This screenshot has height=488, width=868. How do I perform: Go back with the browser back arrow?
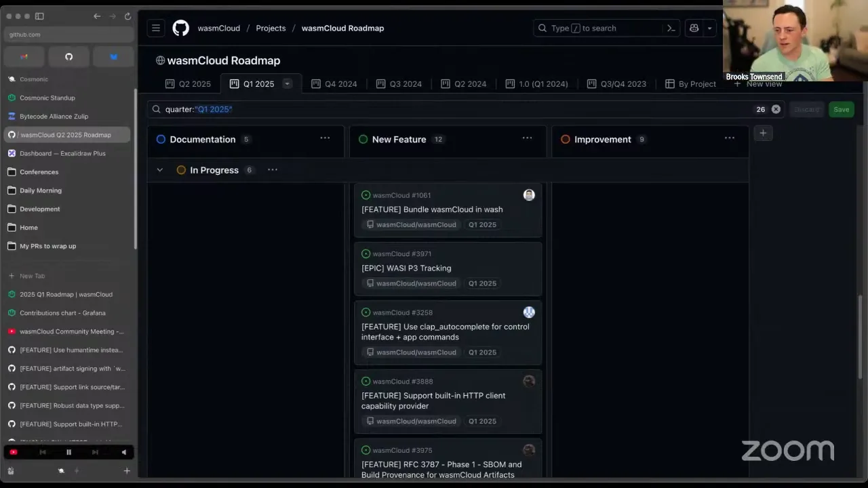click(x=97, y=16)
